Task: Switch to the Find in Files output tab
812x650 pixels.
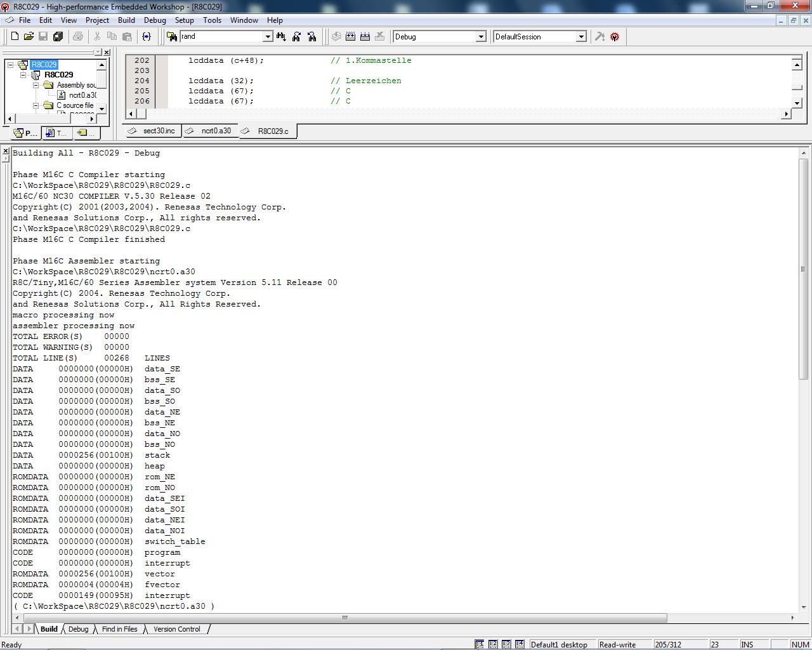Action: (119, 629)
